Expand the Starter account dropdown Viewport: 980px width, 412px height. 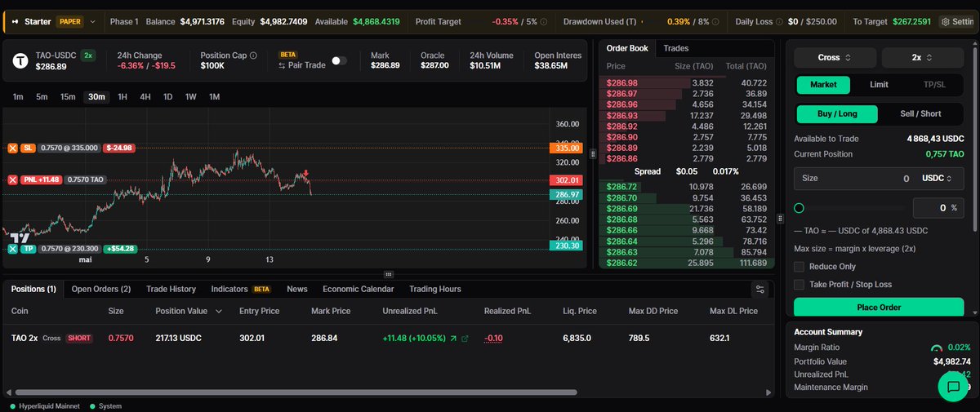(x=92, y=22)
